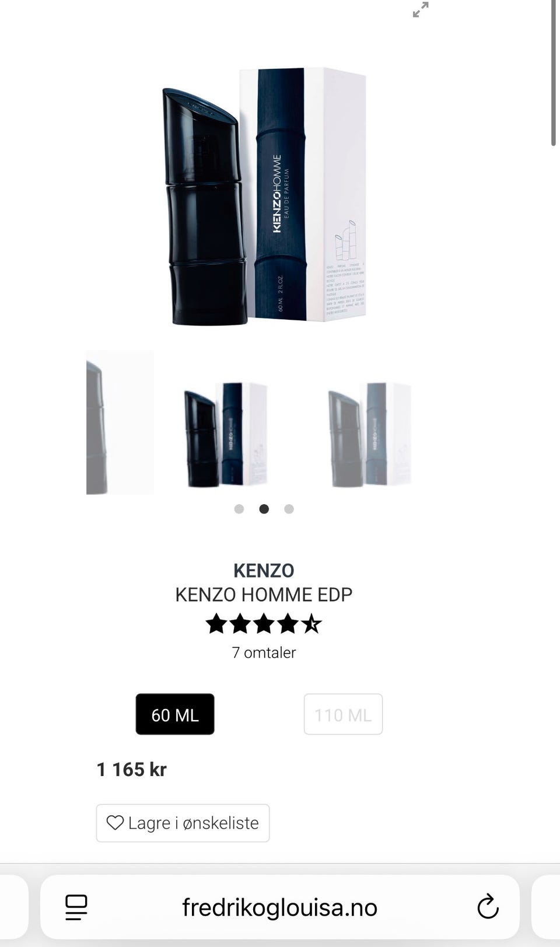Tap the heart icon in wishlist button

tap(115, 823)
